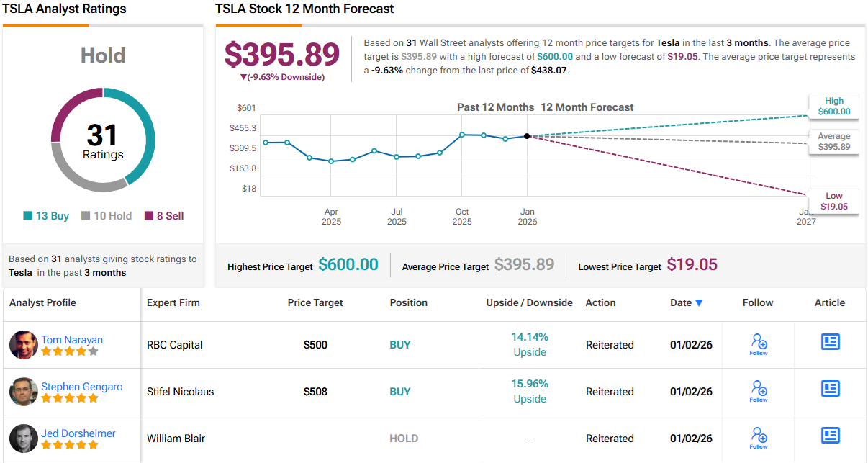This screenshot has width=868, height=463.
Task: Open article for RBC Capital rating
Action: click(830, 343)
